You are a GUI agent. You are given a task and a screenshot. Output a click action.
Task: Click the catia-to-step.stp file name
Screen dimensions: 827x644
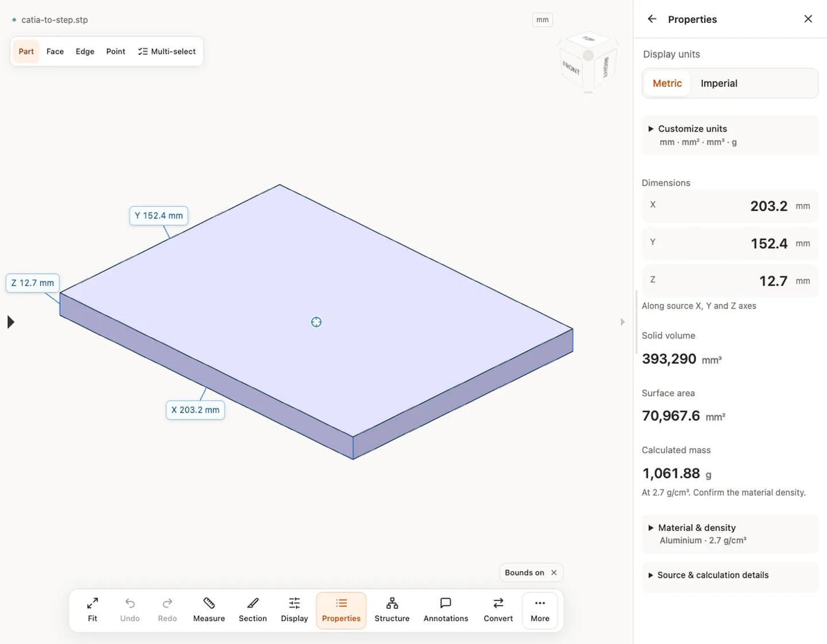point(55,20)
